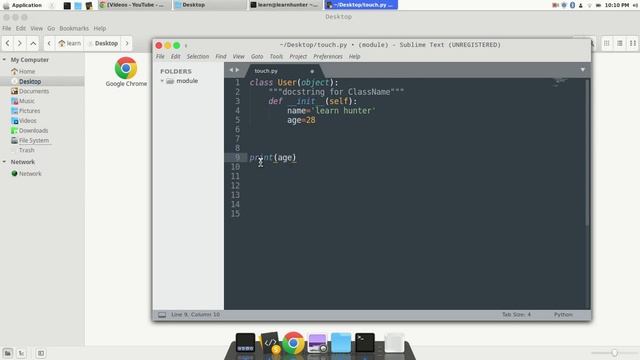Switch to YouTube Chrome window in the taskbar
Viewport: 640px width, 360px height.
click(133, 5)
